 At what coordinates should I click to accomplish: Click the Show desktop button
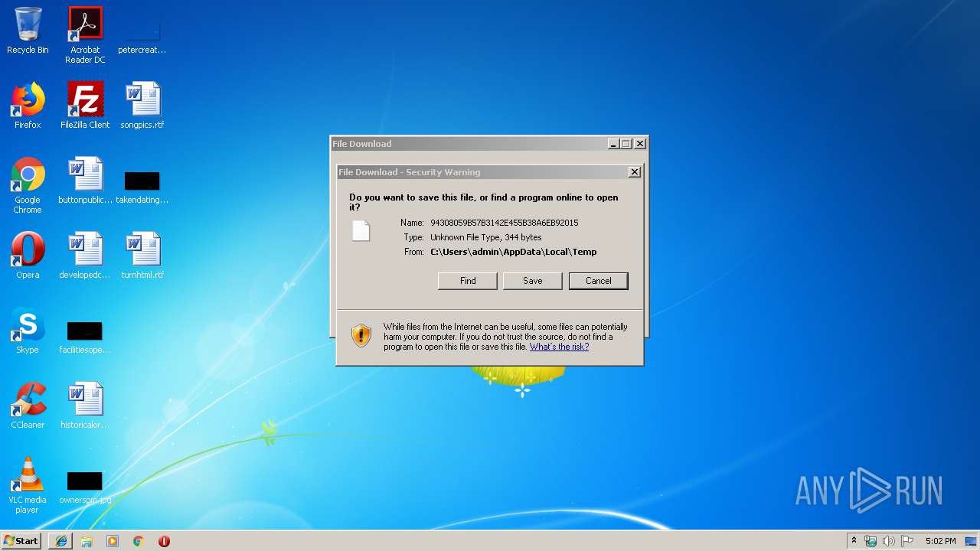[x=972, y=541]
